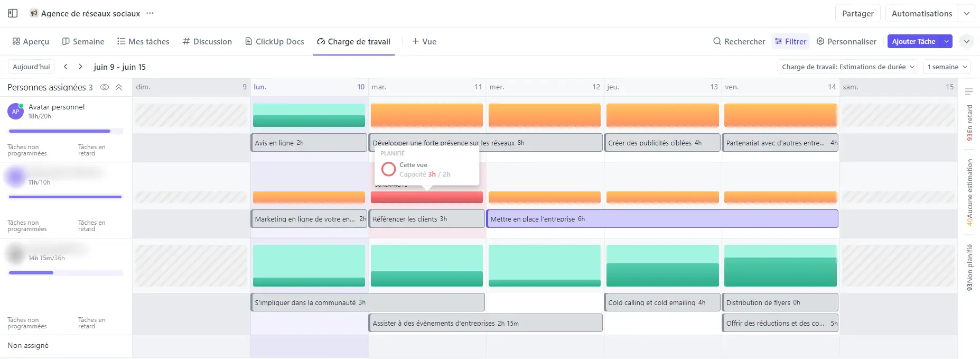
Task: Toggle assignee visibility eye icon
Action: coord(105,87)
